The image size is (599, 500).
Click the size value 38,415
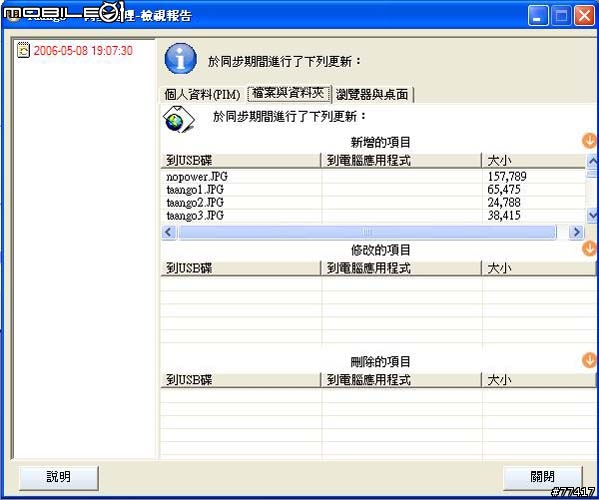504,215
